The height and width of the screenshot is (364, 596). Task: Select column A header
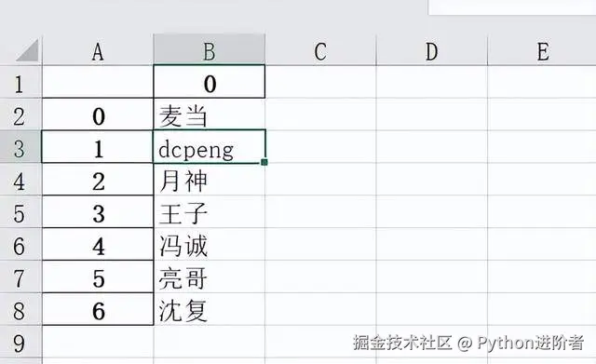(98, 51)
